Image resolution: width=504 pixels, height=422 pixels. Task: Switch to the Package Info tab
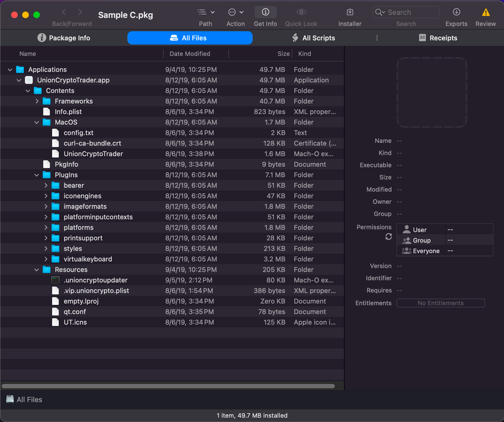point(64,38)
